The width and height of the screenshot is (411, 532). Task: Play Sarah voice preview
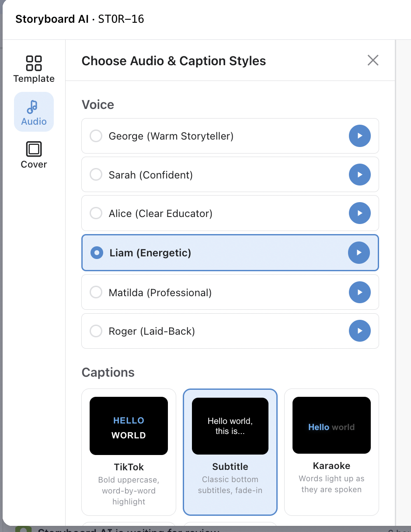360,175
